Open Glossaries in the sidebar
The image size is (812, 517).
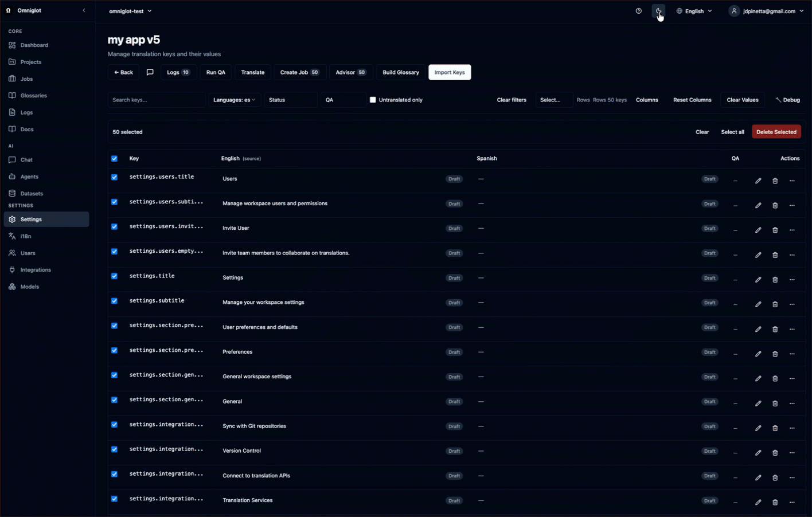coord(46,96)
